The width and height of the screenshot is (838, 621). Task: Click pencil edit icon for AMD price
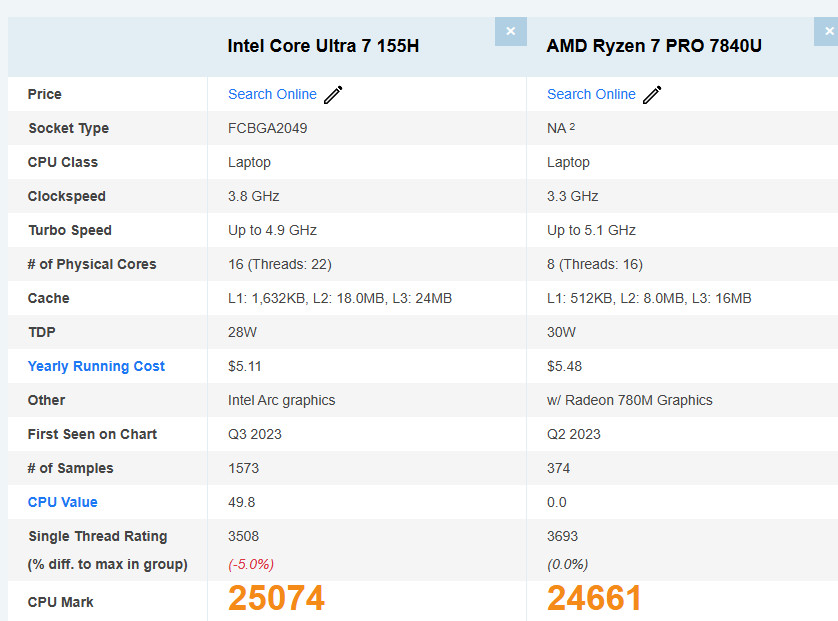click(653, 95)
